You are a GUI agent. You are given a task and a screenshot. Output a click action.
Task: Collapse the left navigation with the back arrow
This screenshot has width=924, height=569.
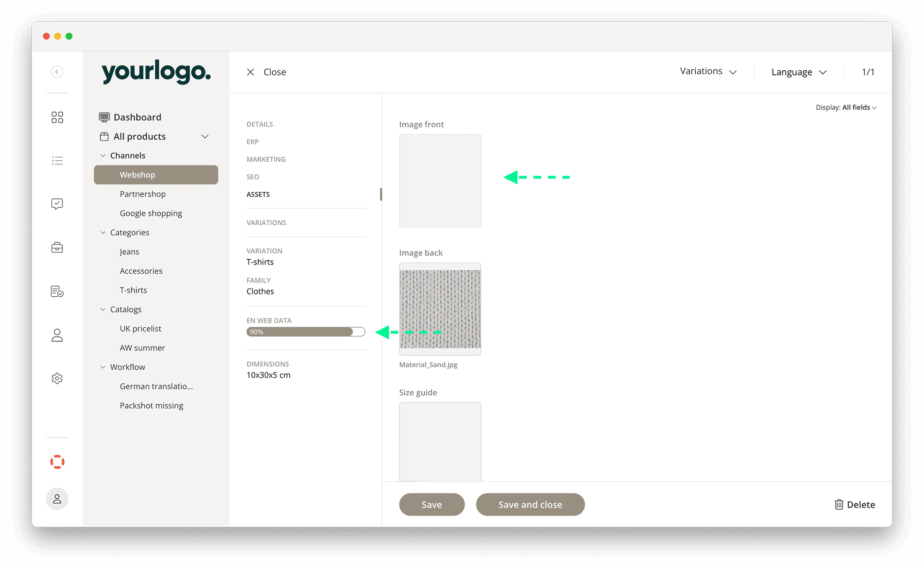coord(57,72)
